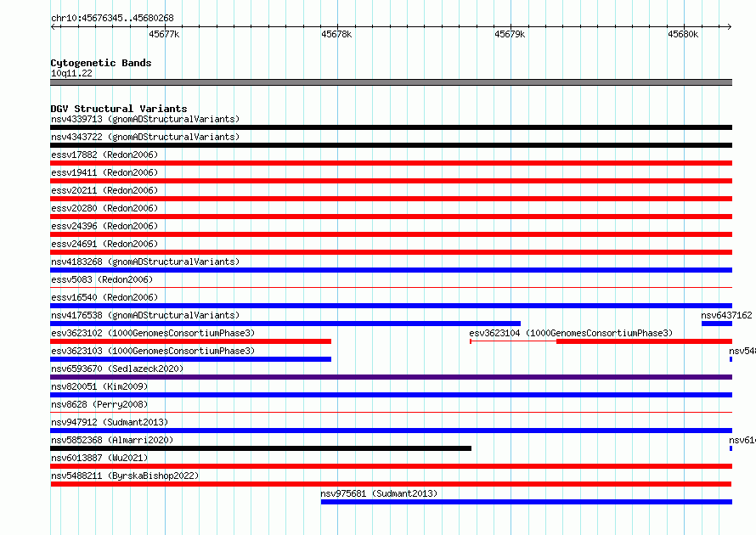The width and height of the screenshot is (756, 535).
Task: Open esv3623103 1000Genomes variant label
Action: [153, 351]
